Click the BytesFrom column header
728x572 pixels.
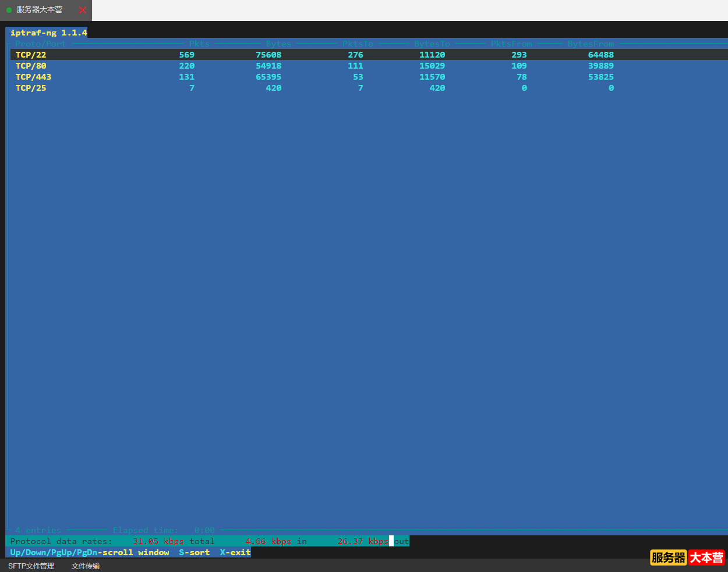(x=591, y=44)
